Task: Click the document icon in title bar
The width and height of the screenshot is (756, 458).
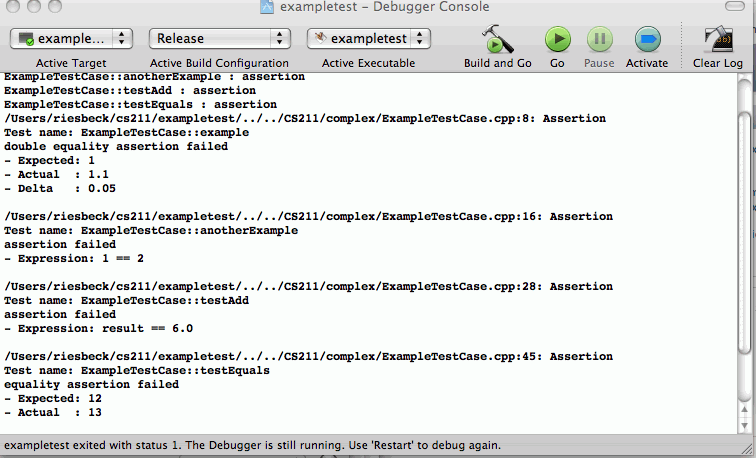Action: (x=267, y=6)
